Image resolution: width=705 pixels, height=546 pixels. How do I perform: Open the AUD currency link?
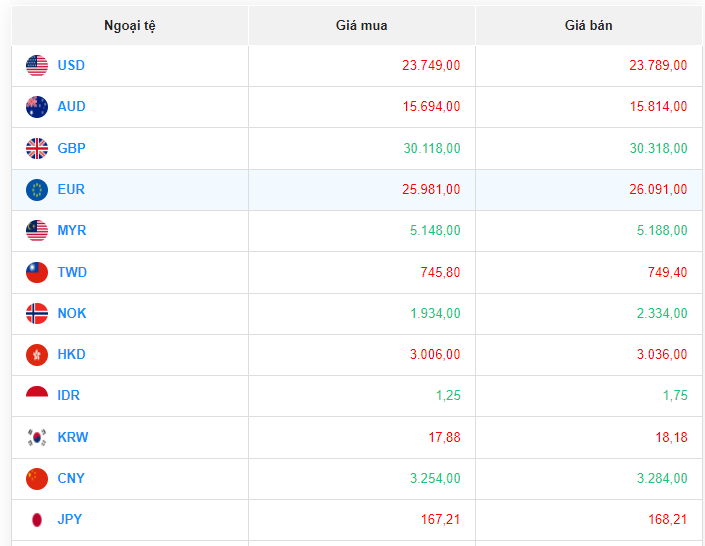(x=71, y=107)
